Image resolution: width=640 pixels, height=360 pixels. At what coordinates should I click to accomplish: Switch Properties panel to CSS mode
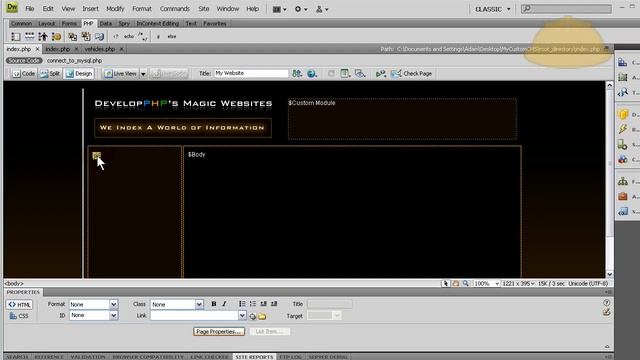tap(19, 316)
